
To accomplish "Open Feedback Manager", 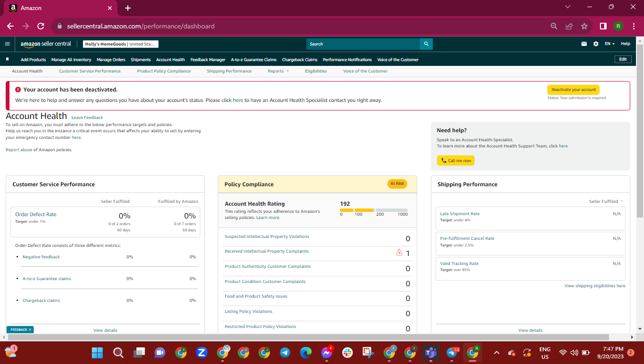I will pos(208,60).
